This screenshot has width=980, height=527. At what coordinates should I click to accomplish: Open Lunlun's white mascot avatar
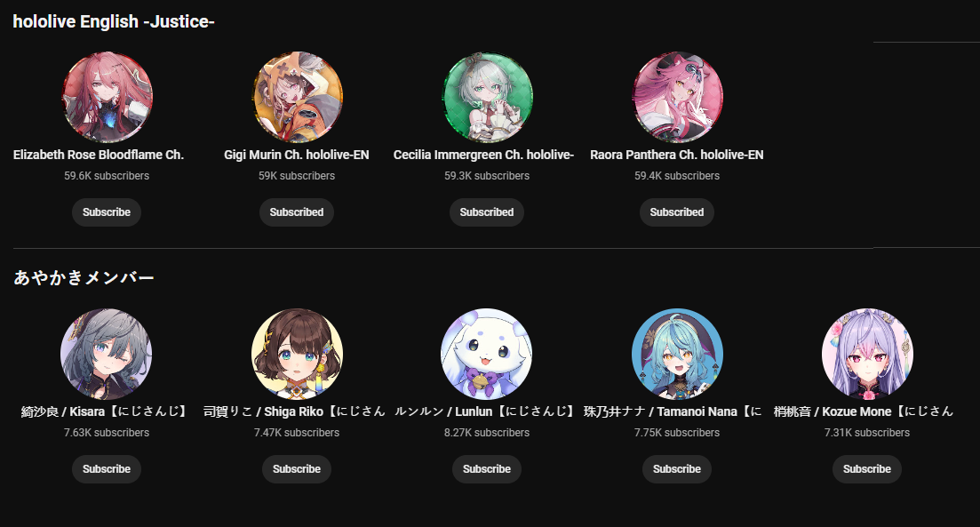(487, 354)
